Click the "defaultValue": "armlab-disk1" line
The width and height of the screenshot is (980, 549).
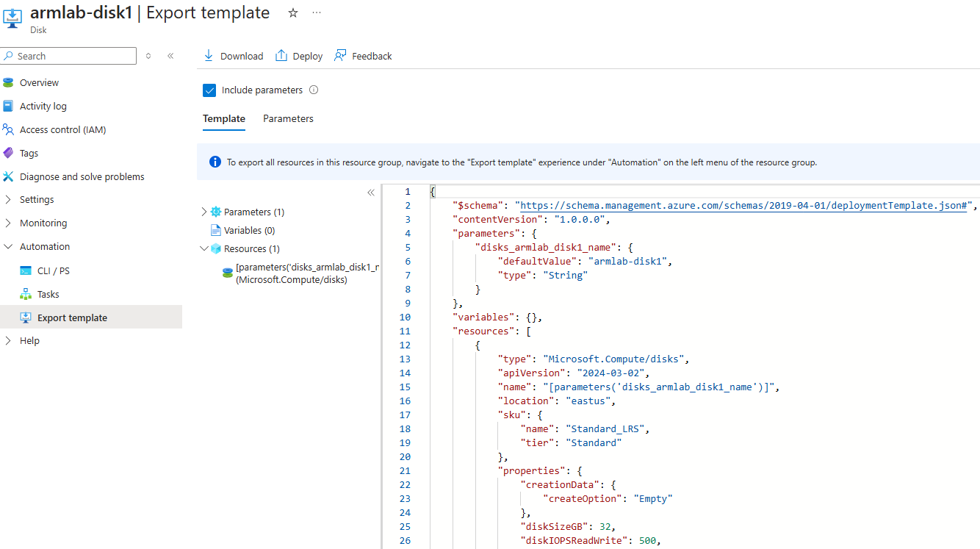tap(586, 261)
